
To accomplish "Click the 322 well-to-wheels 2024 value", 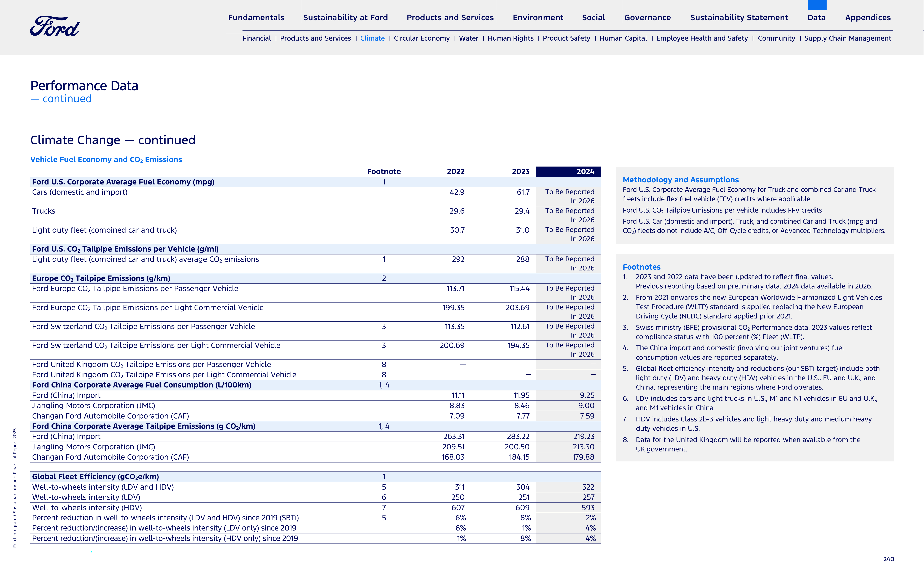I will pyautogui.click(x=588, y=487).
